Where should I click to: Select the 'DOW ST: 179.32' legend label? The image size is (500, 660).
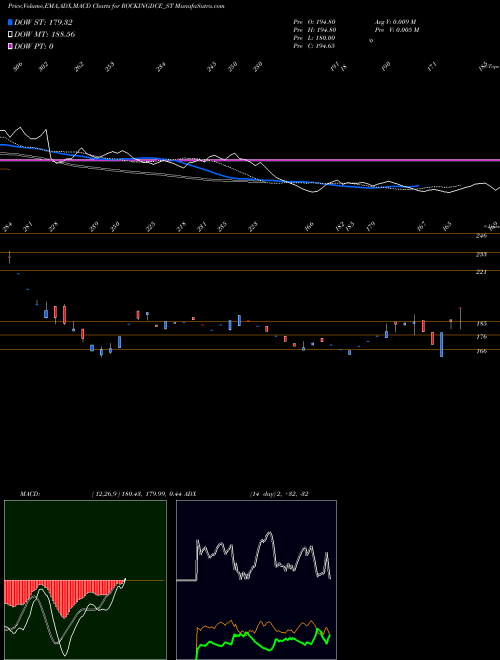pyautogui.click(x=43, y=22)
